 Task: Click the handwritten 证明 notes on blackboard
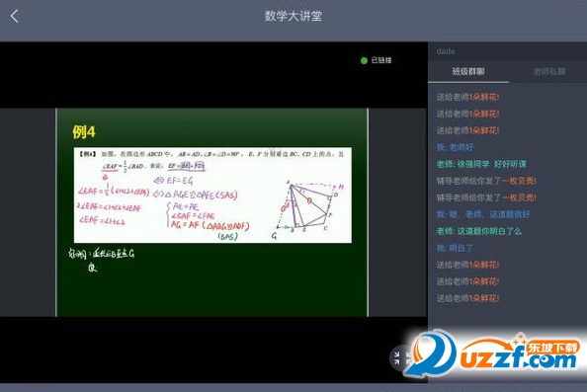pos(101,259)
